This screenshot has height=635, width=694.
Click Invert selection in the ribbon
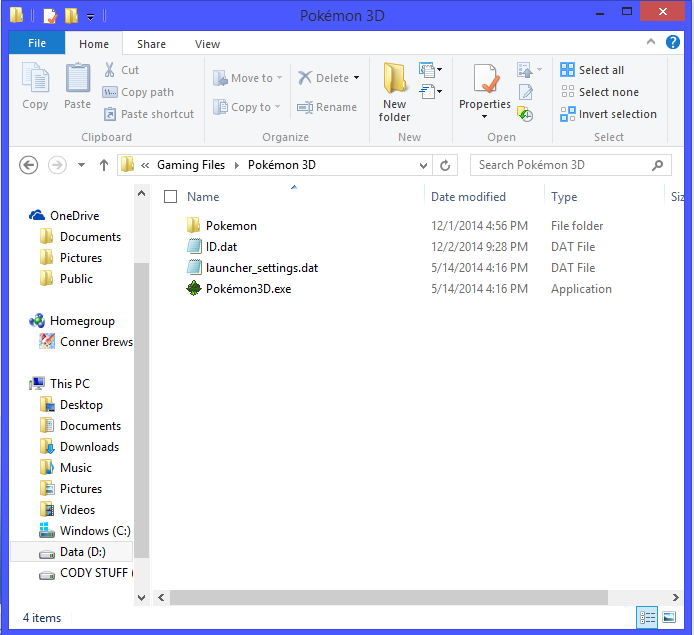pos(608,114)
